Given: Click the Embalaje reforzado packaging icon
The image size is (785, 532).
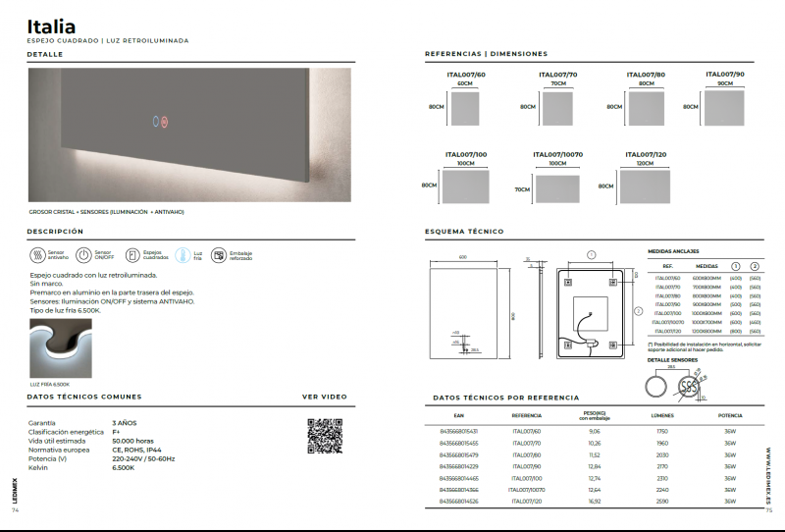Looking at the screenshot, I should tap(219, 254).
